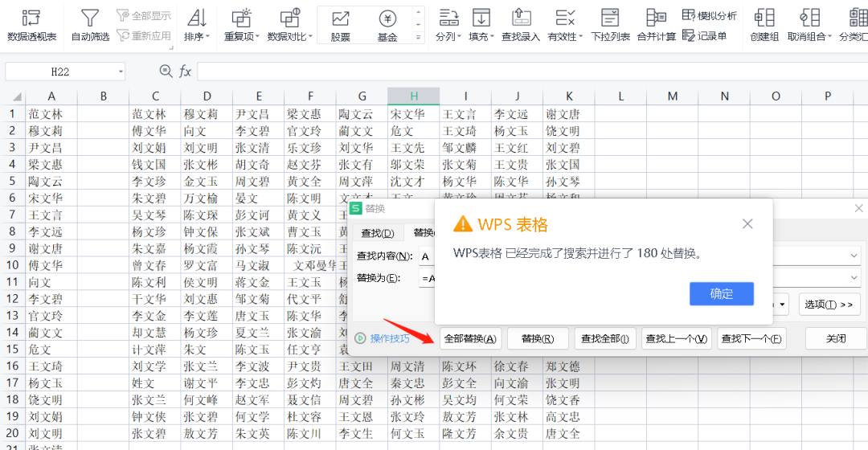Click the 记录单 record form tool
The image size is (868, 450).
point(705,36)
